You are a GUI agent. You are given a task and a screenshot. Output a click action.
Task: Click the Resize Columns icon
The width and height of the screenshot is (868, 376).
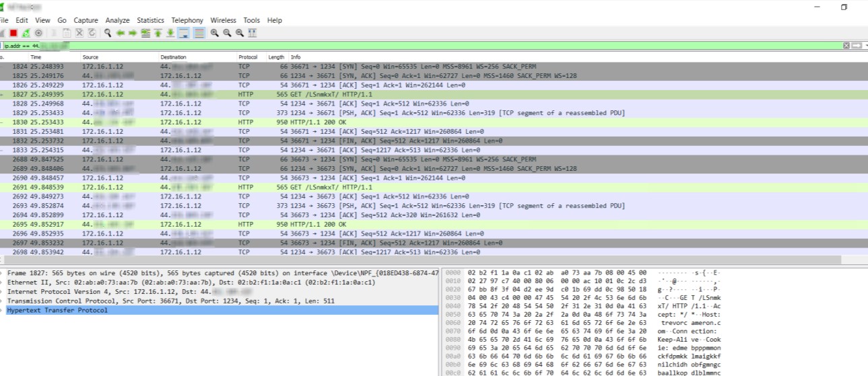(x=253, y=32)
